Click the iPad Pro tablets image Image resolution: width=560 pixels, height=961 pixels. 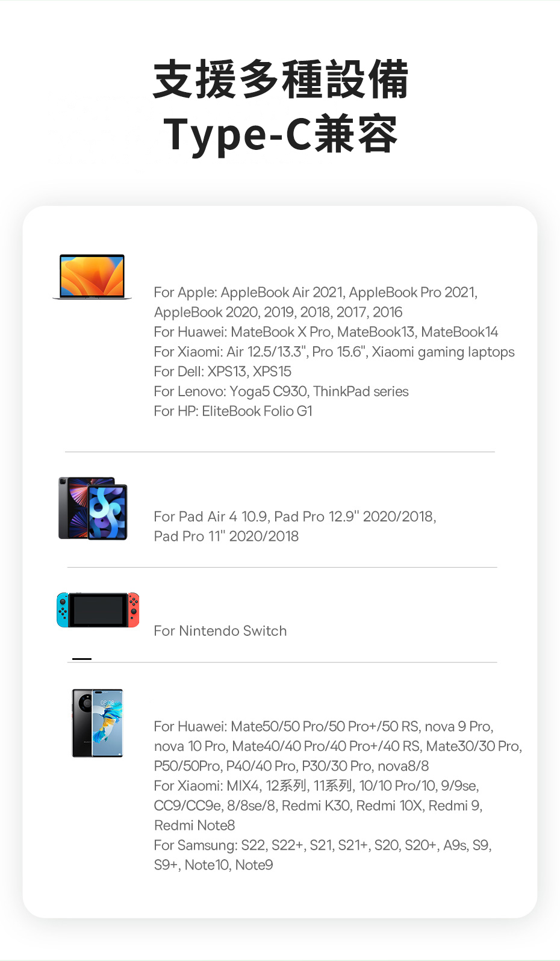click(x=93, y=508)
